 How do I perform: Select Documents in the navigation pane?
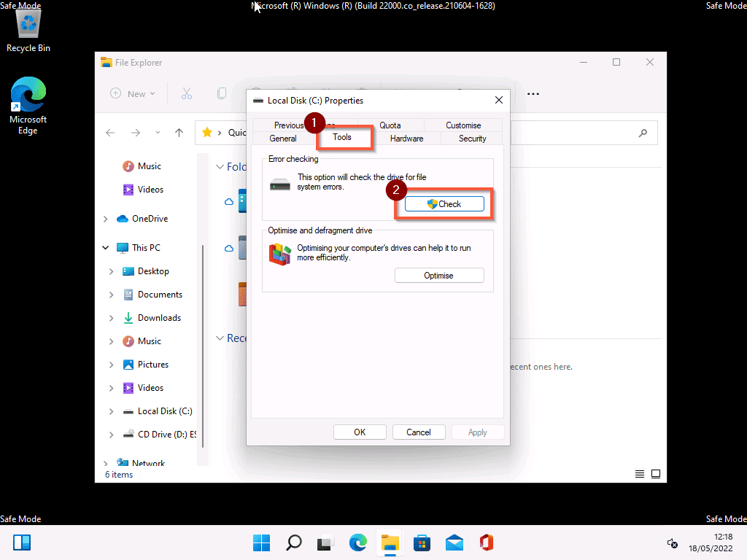(161, 294)
